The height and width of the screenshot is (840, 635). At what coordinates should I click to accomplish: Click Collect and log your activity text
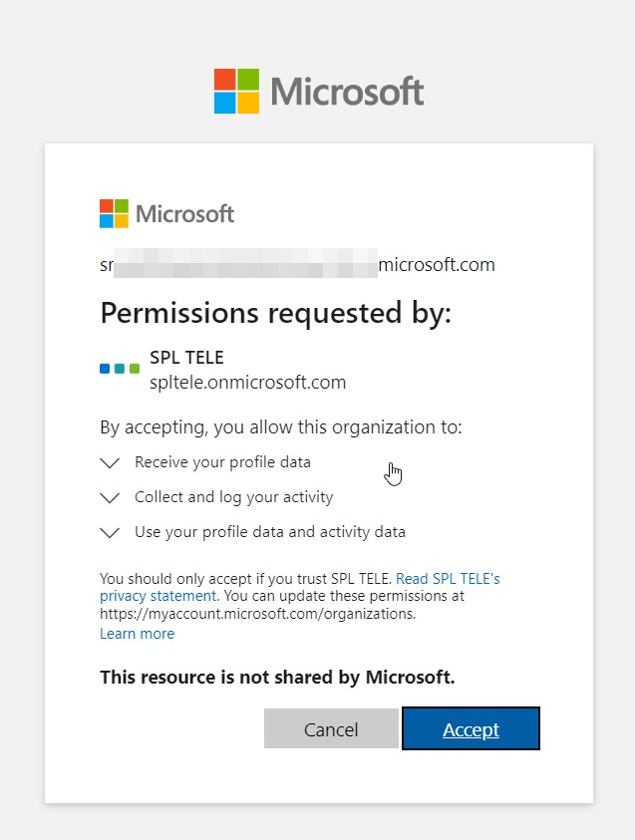(x=233, y=497)
